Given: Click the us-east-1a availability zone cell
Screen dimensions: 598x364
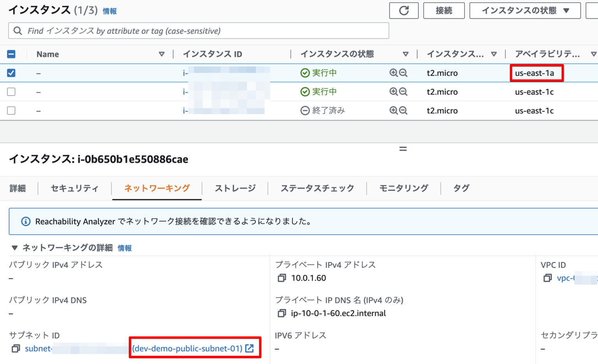Looking at the screenshot, I should click(534, 73).
